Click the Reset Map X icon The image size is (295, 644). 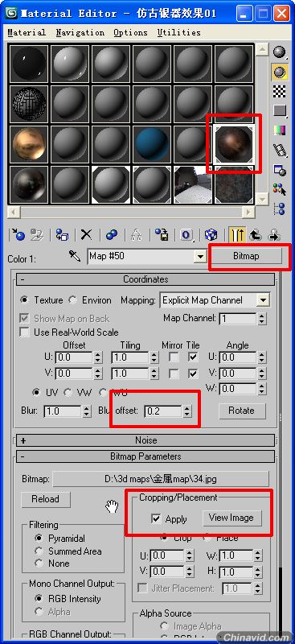click(x=86, y=235)
